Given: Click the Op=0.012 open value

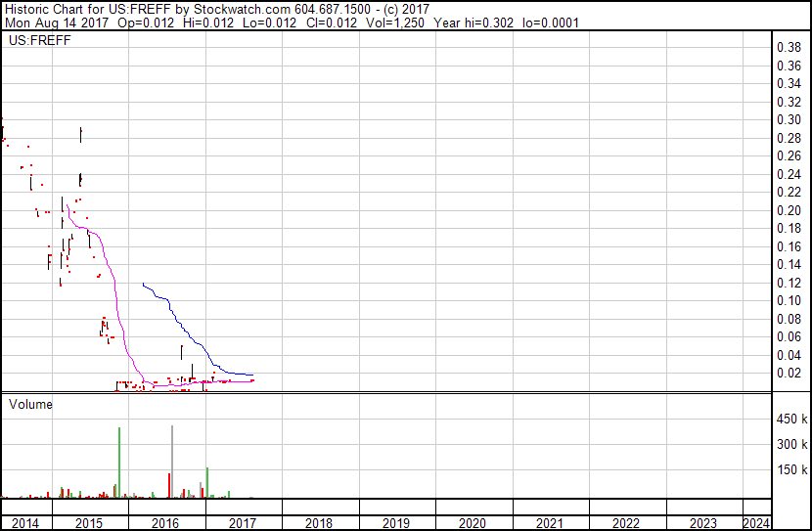Looking at the screenshot, I should (146, 22).
